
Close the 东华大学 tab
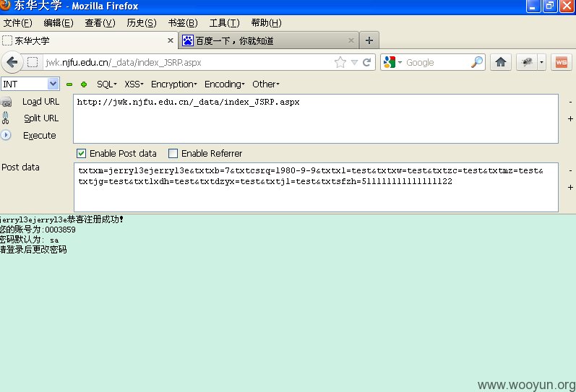[171, 40]
